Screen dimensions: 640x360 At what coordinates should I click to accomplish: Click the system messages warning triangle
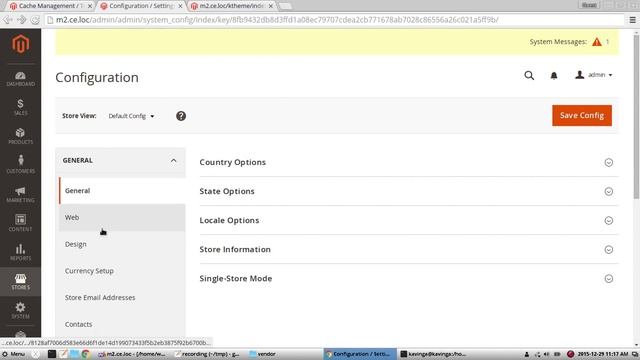click(597, 42)
